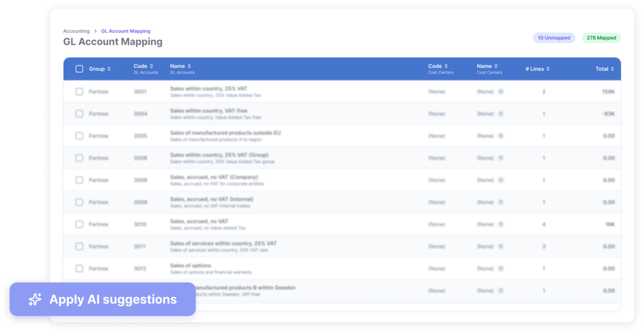Check the row for account 3011
Viewport: 644px width, 333px height.
pos(79,246)
